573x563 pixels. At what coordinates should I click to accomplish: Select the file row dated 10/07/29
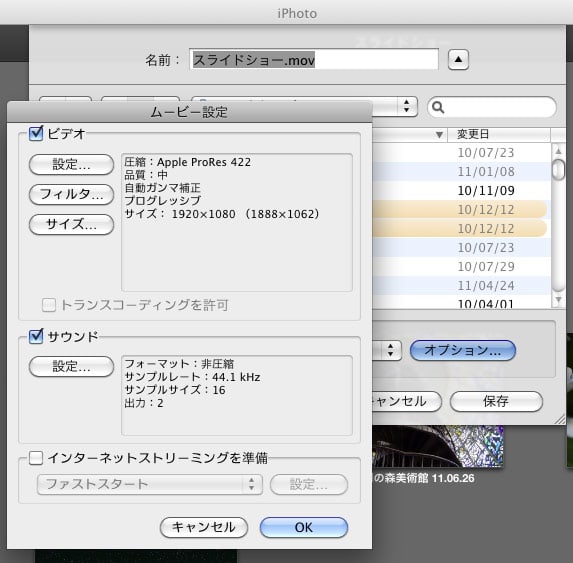[x=461, y=266]
